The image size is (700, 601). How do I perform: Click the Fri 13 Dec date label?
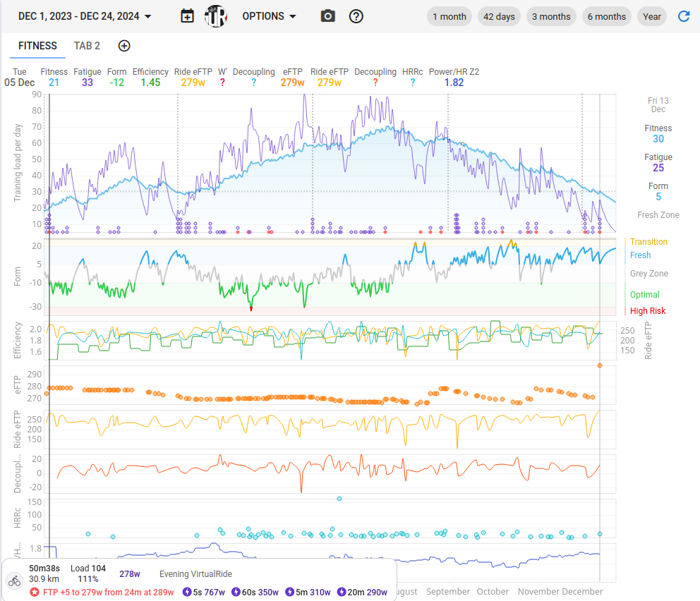coord(658,105)
